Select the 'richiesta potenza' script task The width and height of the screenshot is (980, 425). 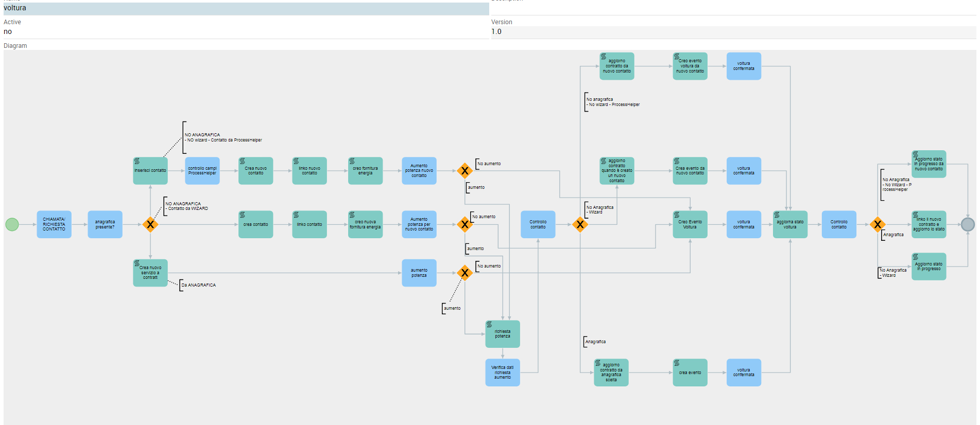pyautogui.click(x=503, y=334)
